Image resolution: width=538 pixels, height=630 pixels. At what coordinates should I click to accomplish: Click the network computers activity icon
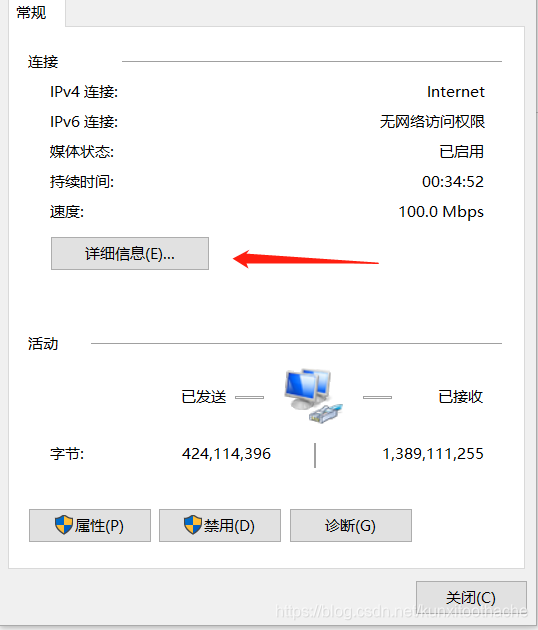point(313,396)
